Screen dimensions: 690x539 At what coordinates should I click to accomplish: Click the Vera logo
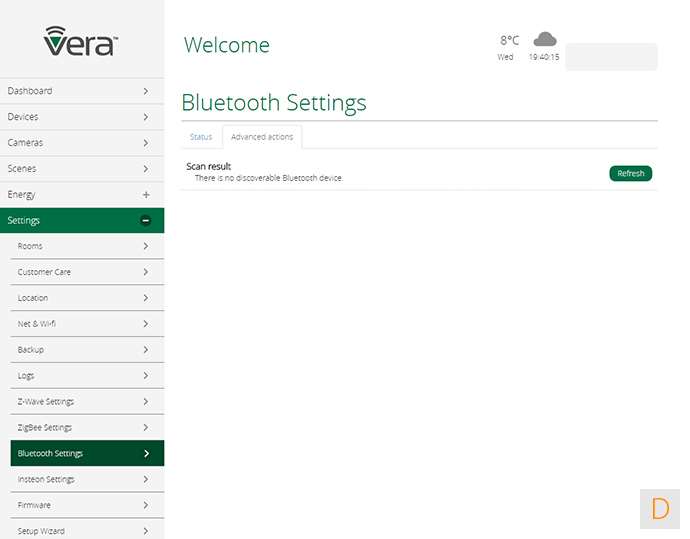81,41
